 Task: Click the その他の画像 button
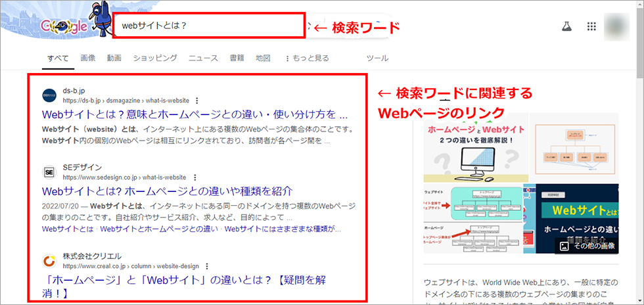pos(587,246)
